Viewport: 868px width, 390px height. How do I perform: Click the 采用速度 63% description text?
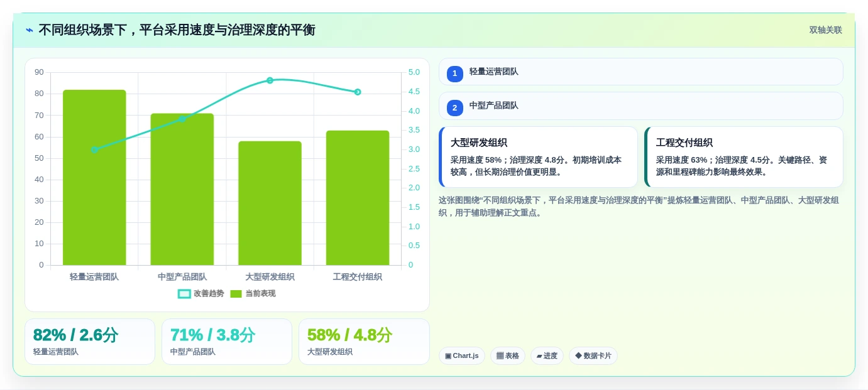[x=742, y=166]
